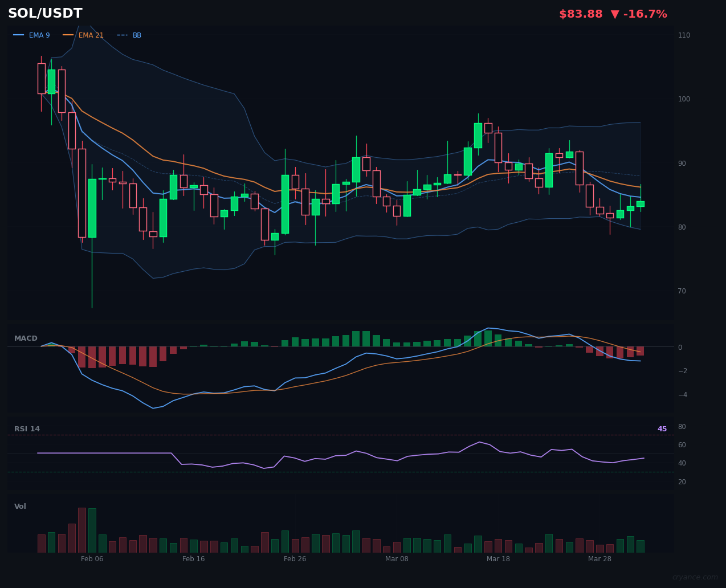Click the purple RSI value 45 badge
This screenshot has height=588, width=726.
click(x=662, y=429)
